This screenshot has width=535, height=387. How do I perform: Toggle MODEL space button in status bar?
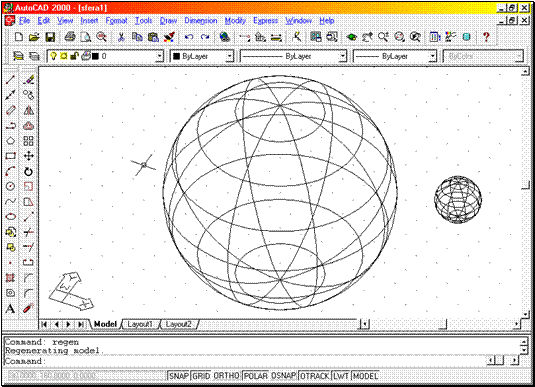[365, 376]
